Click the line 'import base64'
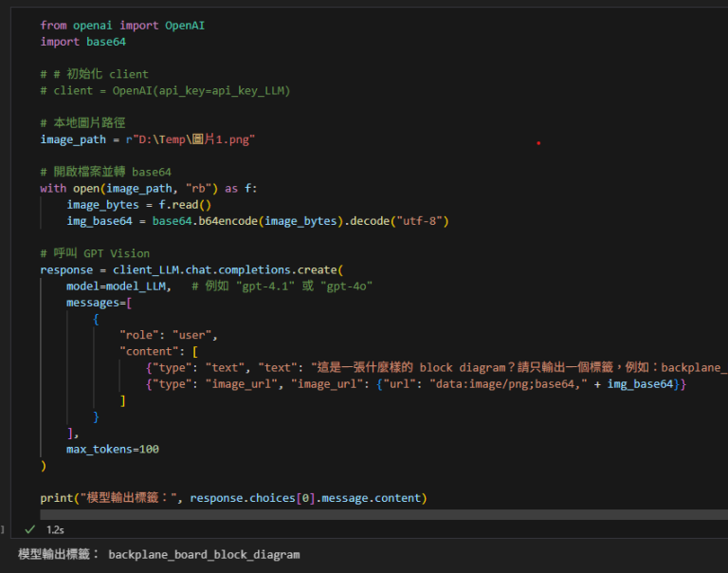Viewport: 728px width, 573px height. click(83, 42)
